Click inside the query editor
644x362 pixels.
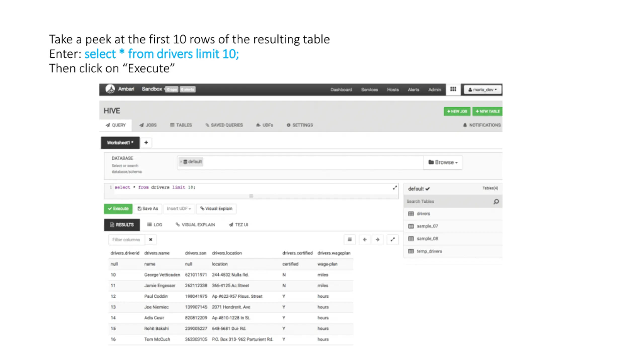pos(251,189)
